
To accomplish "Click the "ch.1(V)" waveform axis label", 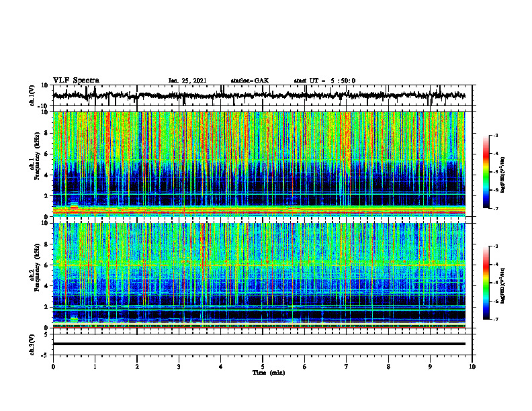I will 32,95.
